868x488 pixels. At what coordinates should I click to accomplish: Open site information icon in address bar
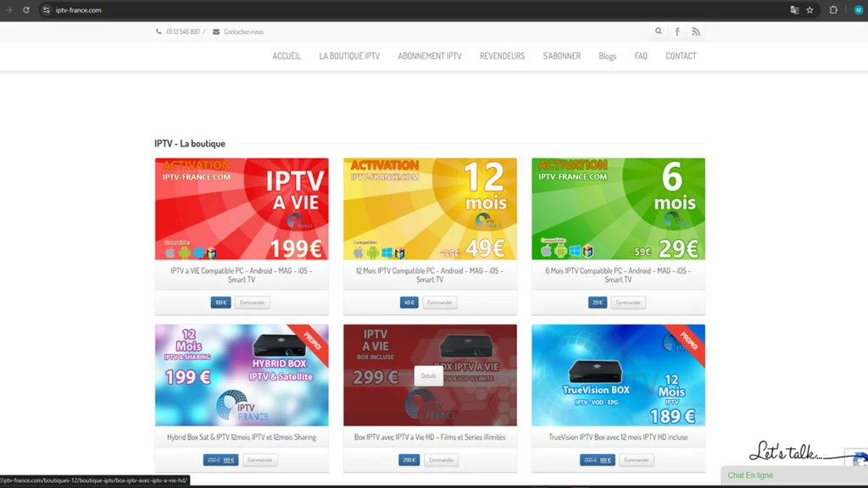[x=47, y=10]
